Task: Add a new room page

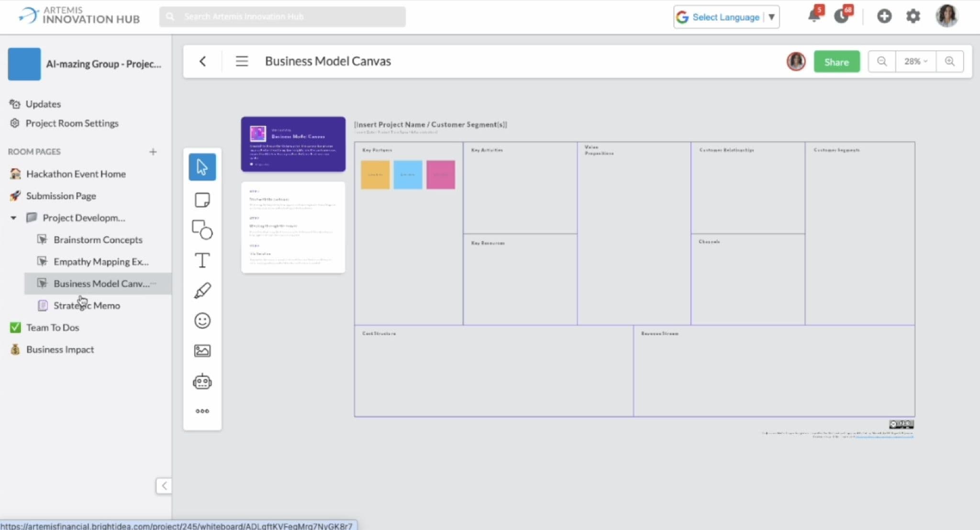Action: point(153,152)
